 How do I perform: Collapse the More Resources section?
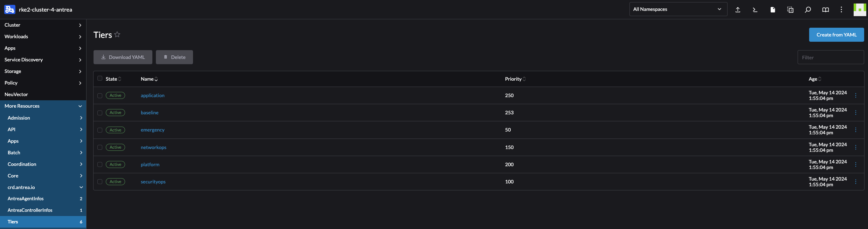coord(43,106)
